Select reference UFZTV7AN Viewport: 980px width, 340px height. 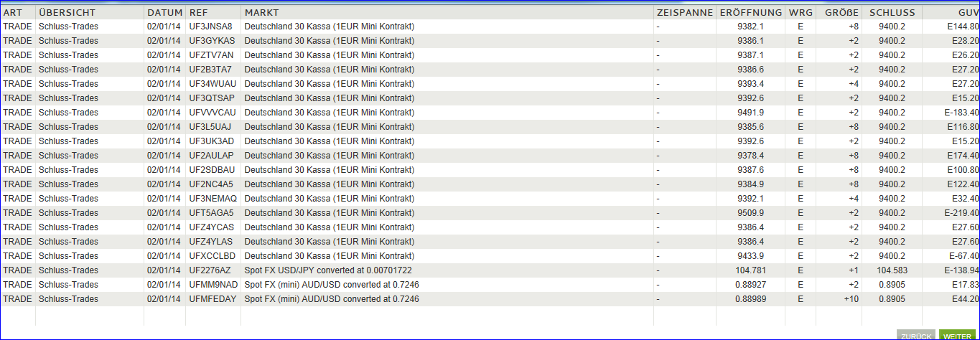click(x=211, y=55)
